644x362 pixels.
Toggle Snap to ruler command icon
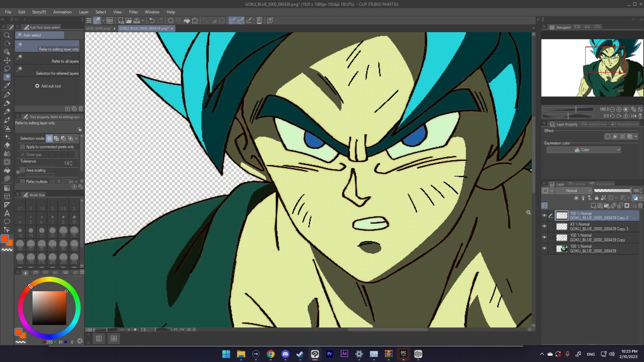[x=232, y=20]
